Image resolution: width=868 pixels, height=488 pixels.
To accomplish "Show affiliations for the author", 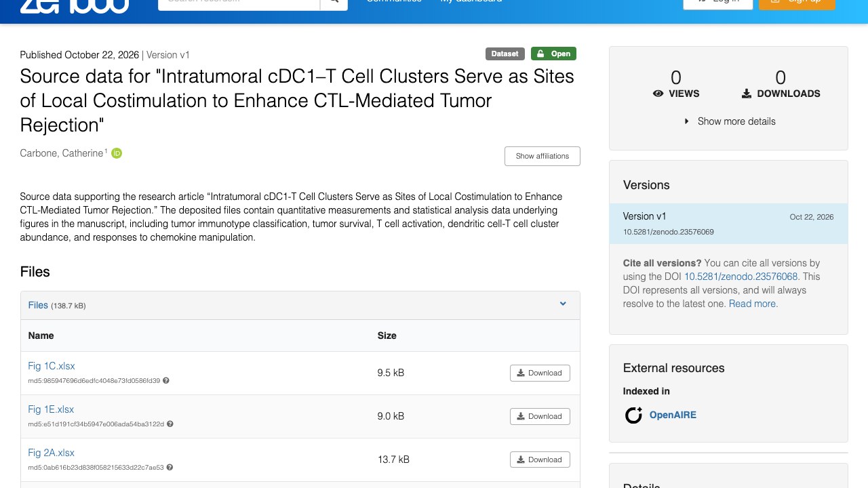I will tap(542, 156).
